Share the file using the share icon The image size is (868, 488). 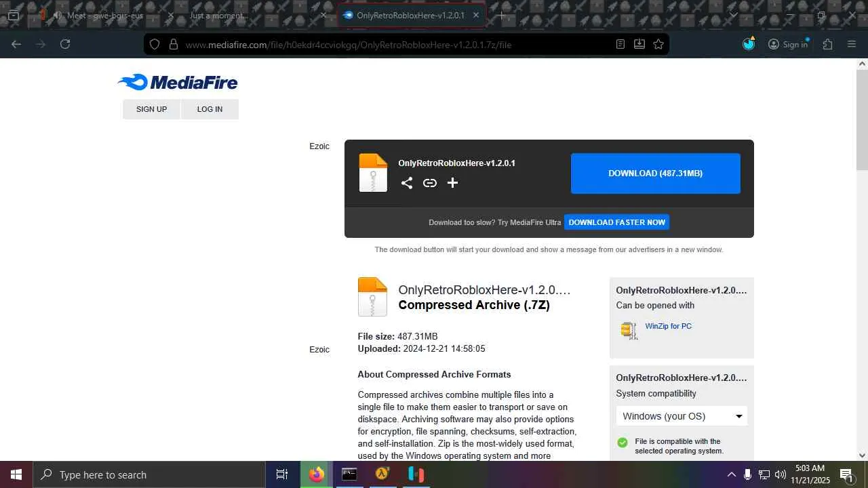407,183
